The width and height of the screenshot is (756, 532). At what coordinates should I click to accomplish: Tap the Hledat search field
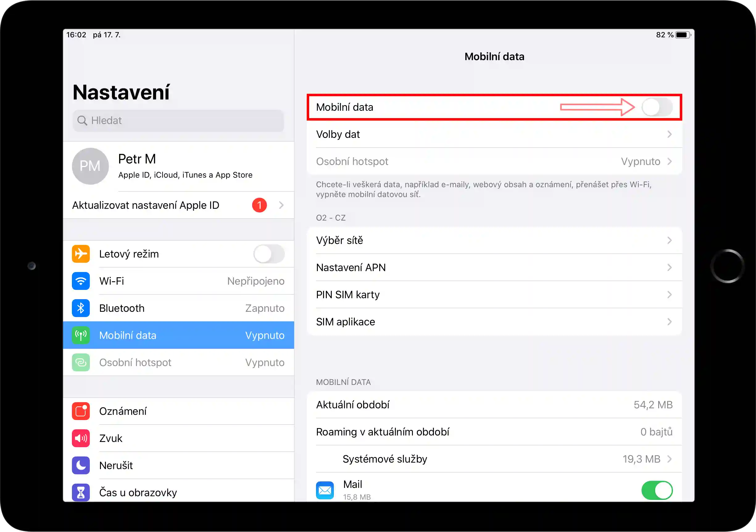pos(178,120)
